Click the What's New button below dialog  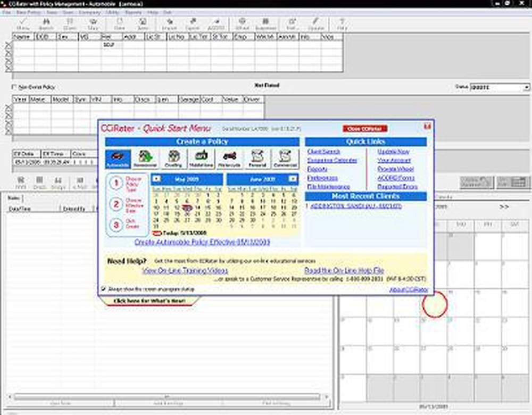149,301
